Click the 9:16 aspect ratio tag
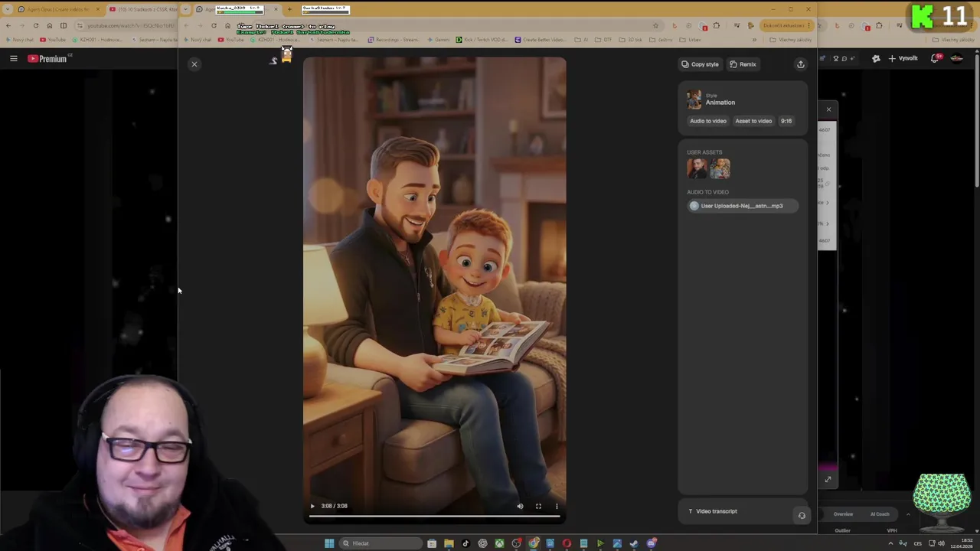Image resolution: width=980 pixels, height=551 pixels. coord(786,121)
